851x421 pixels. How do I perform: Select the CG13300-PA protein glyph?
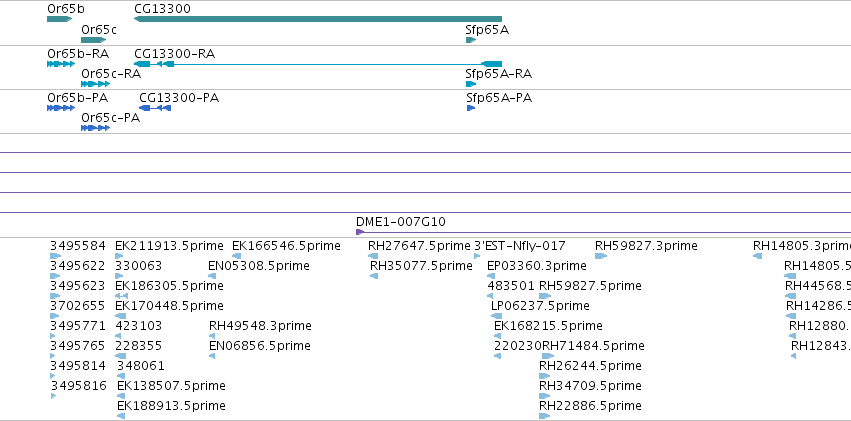(155, 108)
